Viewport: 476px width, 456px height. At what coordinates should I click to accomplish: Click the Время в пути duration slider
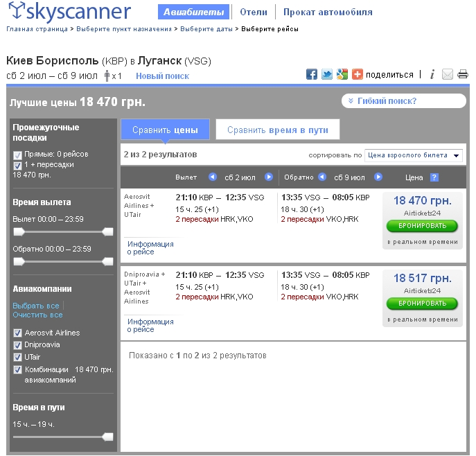click(62, 437)
